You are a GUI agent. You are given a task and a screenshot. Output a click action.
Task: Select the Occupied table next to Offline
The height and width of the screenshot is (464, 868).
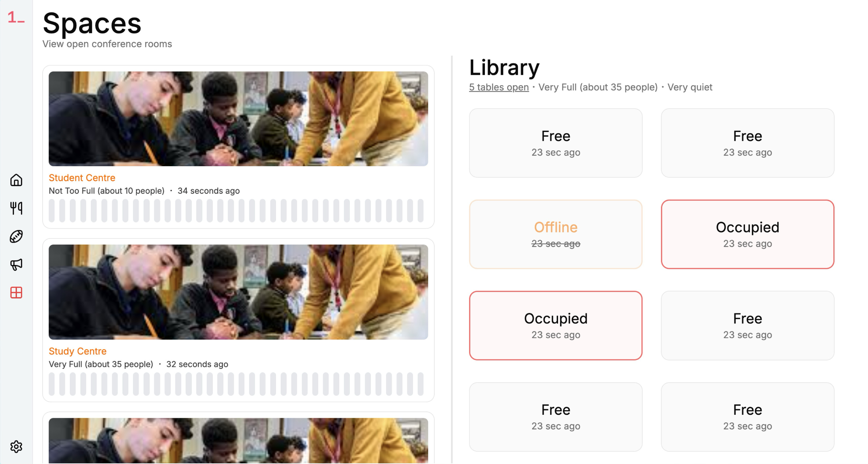[x=747, y=234]
